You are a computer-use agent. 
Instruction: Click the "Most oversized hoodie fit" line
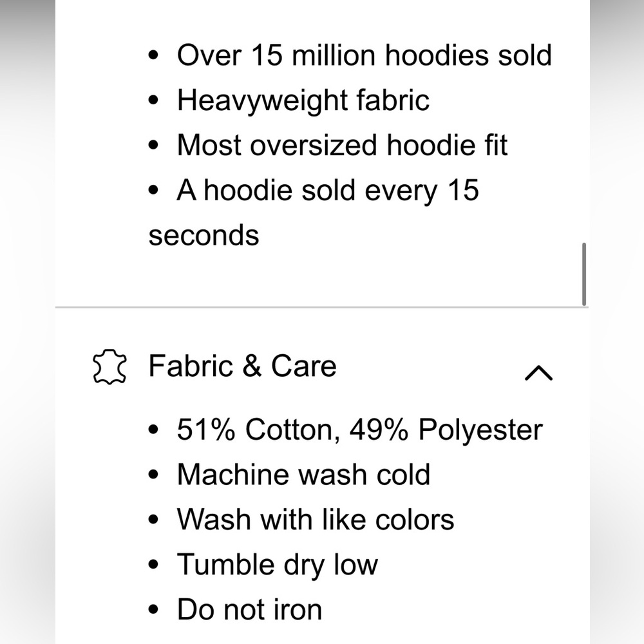342,145
